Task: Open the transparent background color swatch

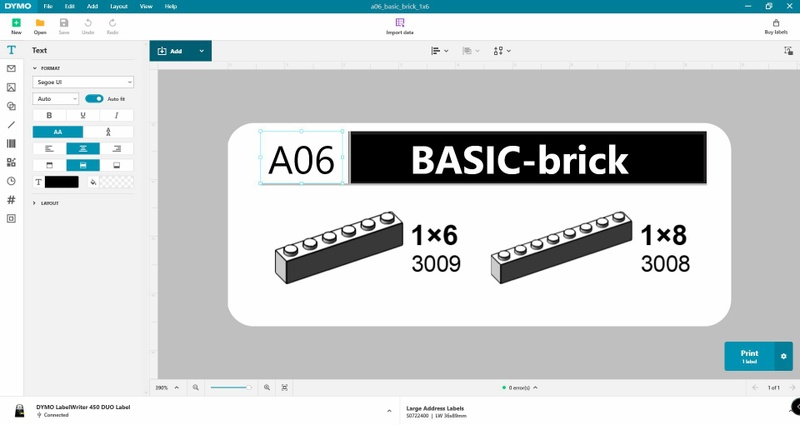Action: 117,182
